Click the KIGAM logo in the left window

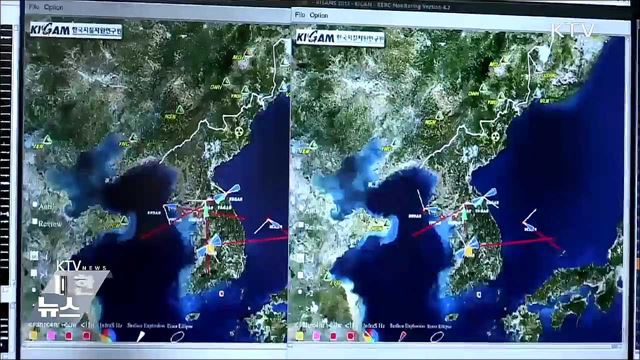(x=76, y=29)
